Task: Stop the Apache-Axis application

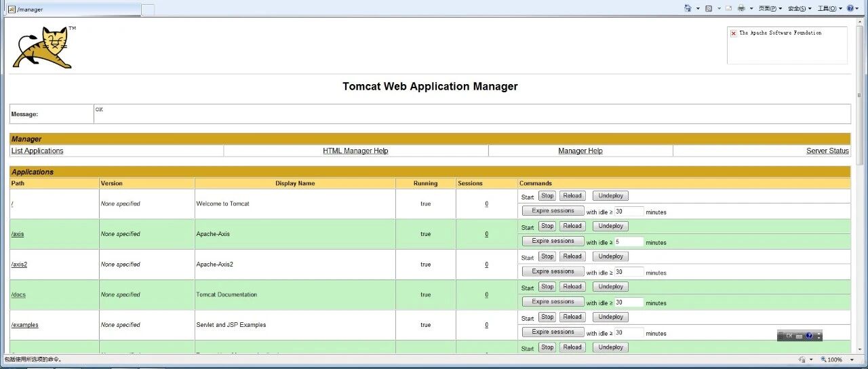Action: (x=547, y=226)
